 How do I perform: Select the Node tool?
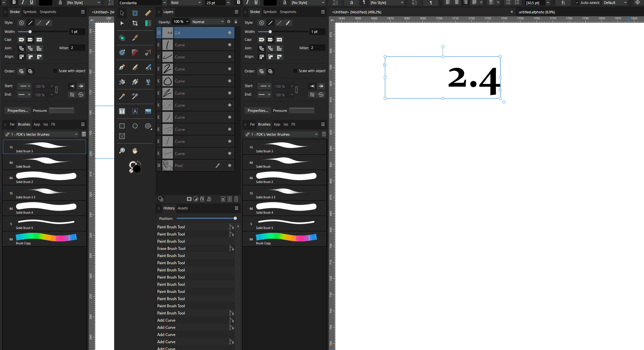click(x=122, y=23)
